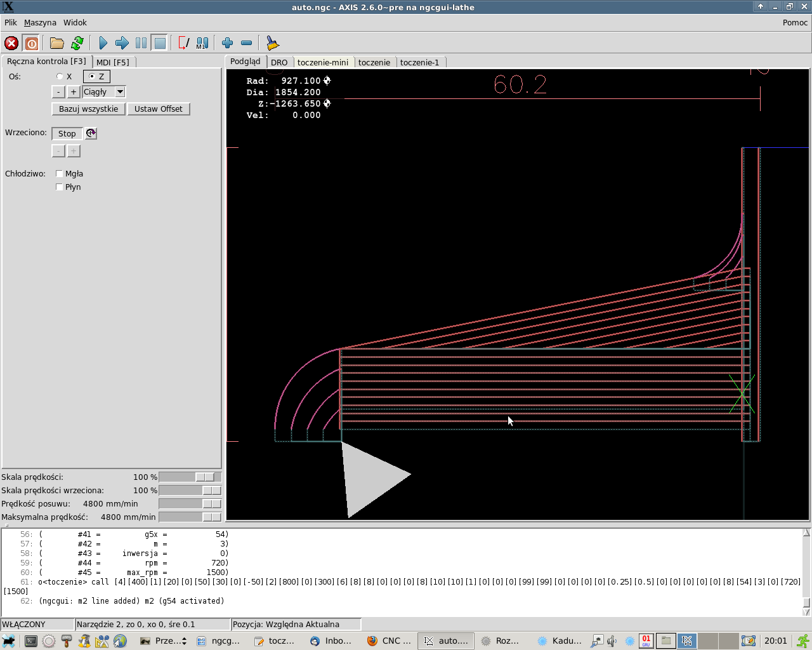The image size is (812, 650).
Task: Adjust the Maksymalna prędkość slider
Action: (x=190, y=517)
